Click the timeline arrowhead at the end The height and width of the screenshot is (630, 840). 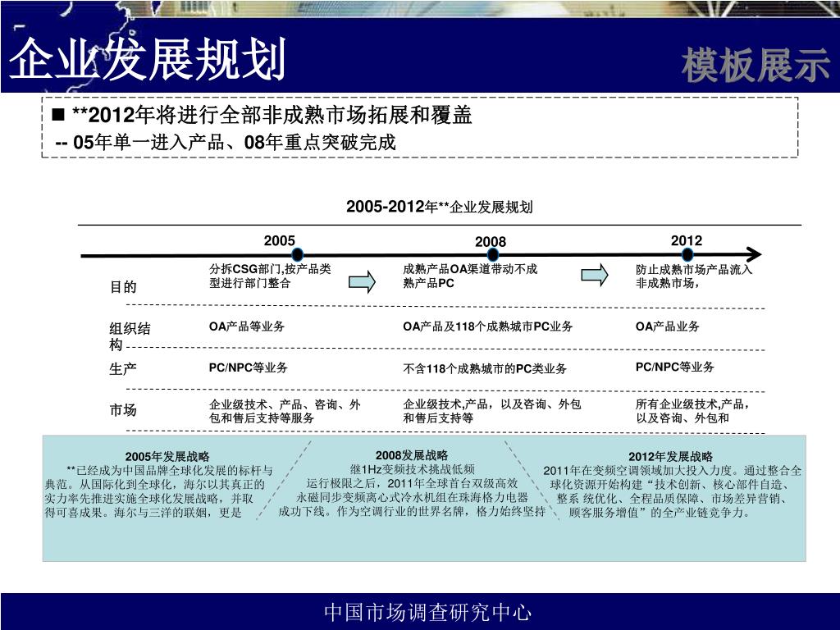(754, 255)
